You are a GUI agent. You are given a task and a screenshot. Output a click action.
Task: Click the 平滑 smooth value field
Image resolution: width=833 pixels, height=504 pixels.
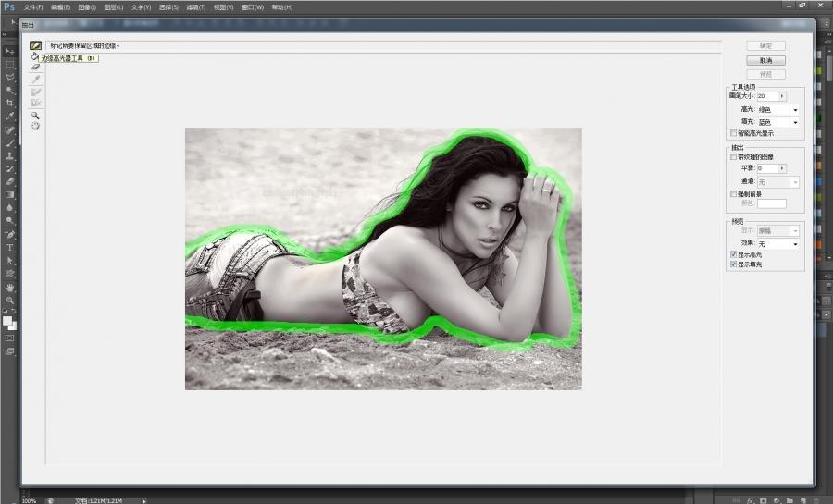coord(767,168)
